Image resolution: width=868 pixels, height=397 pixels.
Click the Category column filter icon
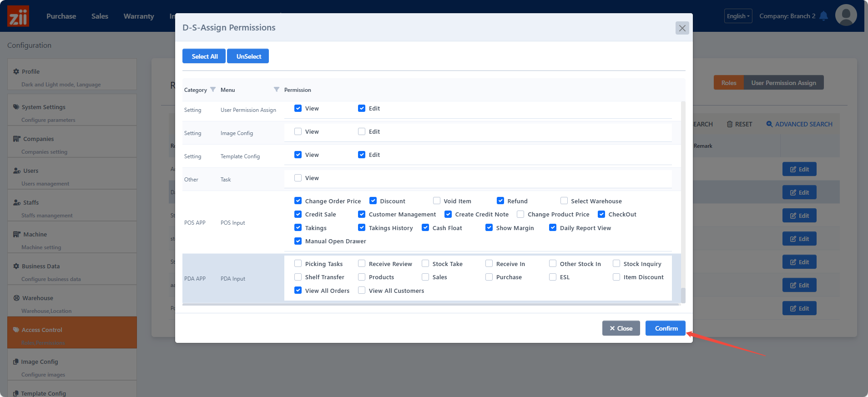point(213,90)
